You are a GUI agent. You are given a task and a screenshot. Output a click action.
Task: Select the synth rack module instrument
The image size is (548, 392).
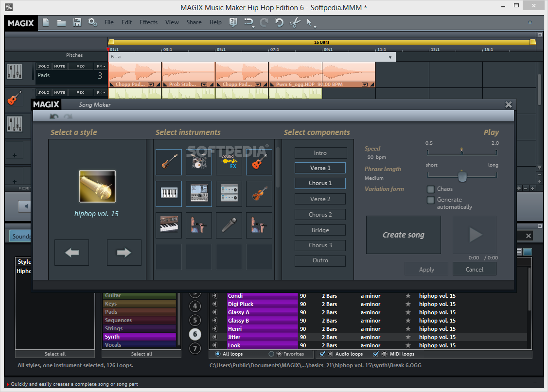coord(229,194)
